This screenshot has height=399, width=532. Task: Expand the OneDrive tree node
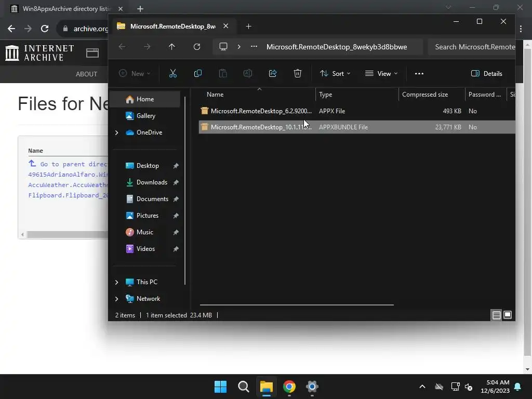(117, 132)
